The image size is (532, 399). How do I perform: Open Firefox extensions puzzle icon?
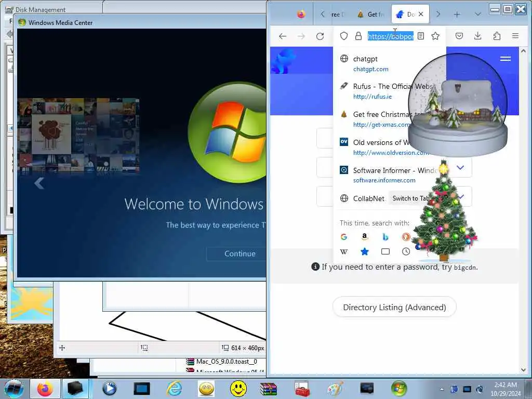(x=497, y=36)
